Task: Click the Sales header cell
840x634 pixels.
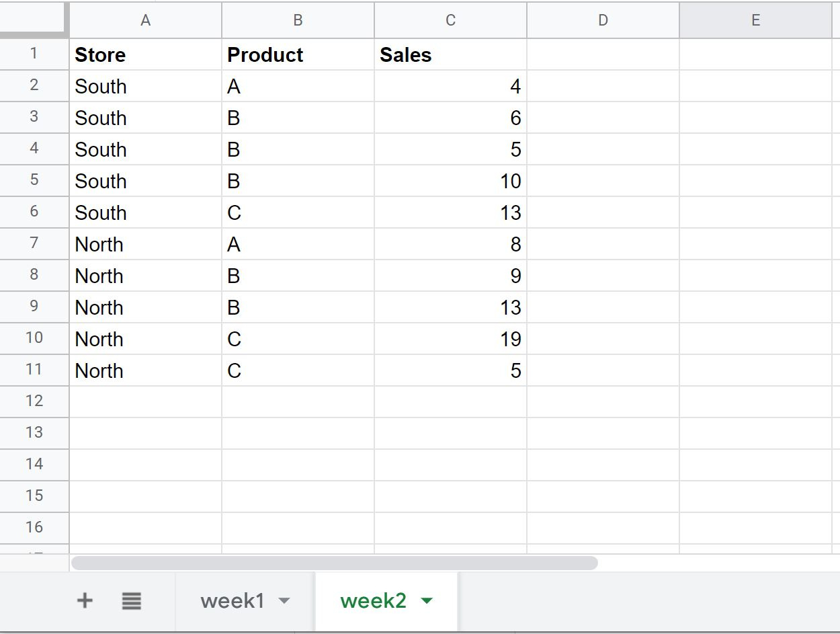Action: coord(450,54)
